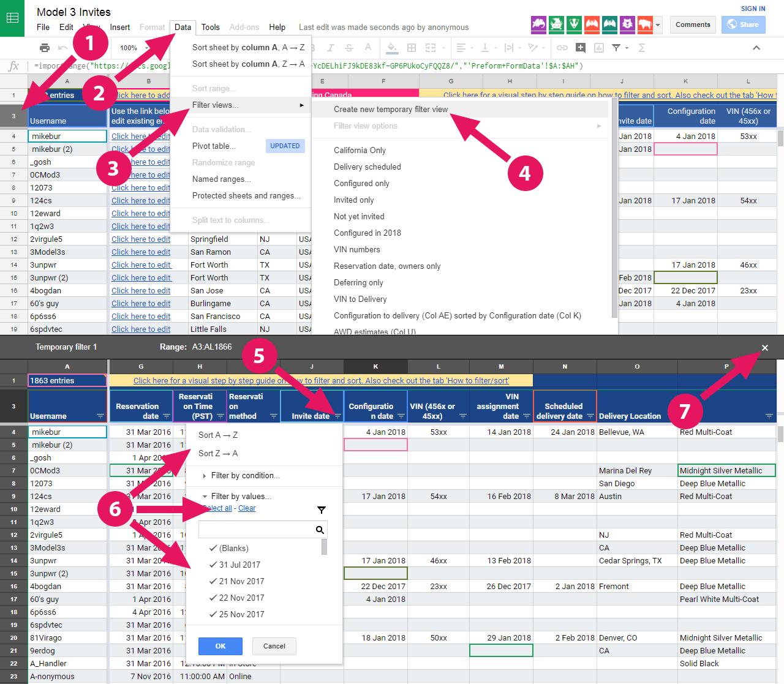Open the File menu
The width and height of the screenshot is (784, 684).
click(43, 27)
